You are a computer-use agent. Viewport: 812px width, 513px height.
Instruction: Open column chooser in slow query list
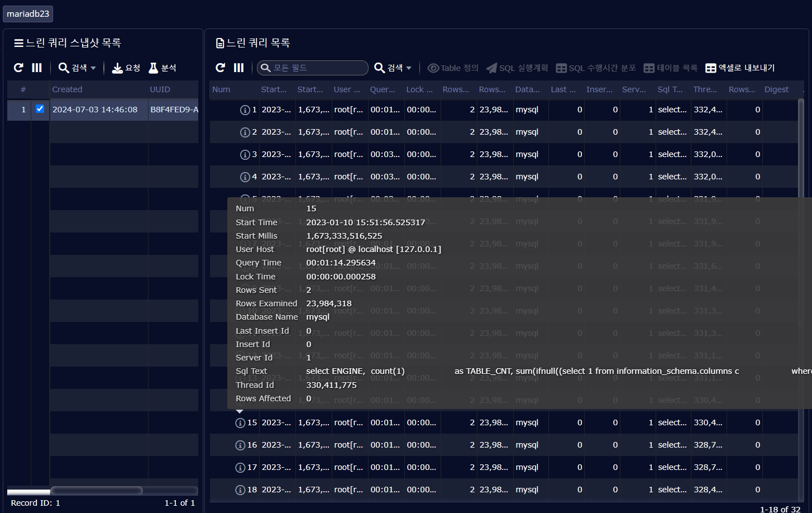coord(239,68)
